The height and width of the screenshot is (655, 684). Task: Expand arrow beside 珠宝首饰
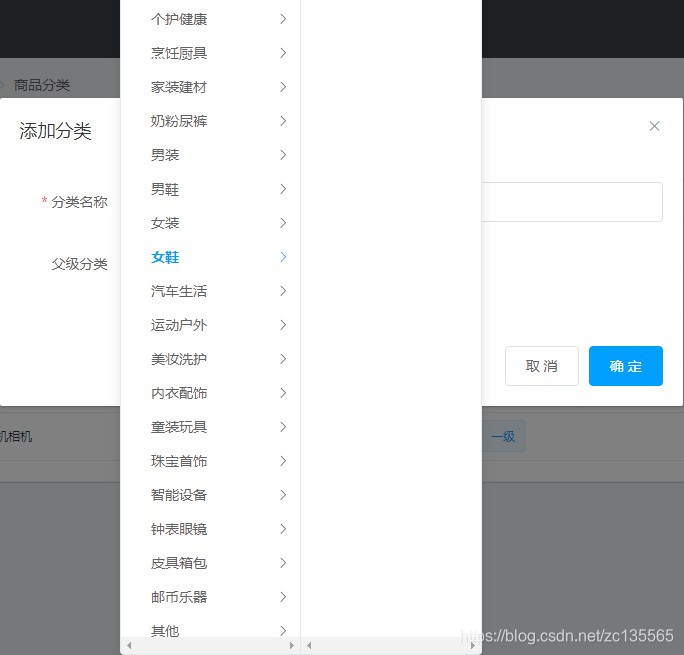click(x=283, y=461)
